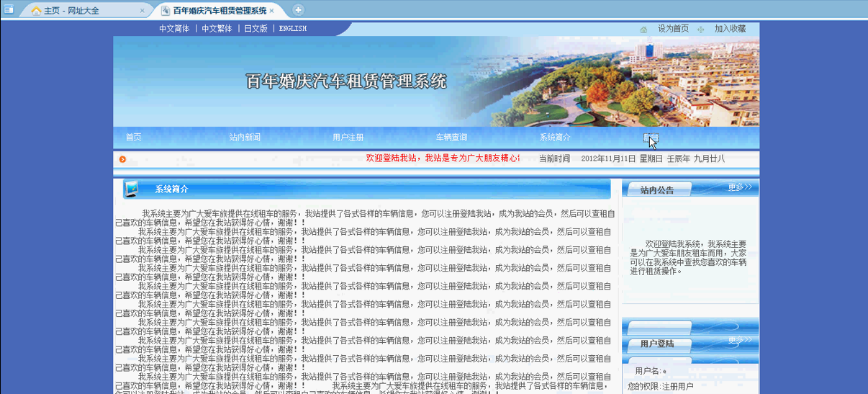The width and height of the screenshot is (868, 394).
Task: Close the 主页 - 网址大全 tab
Action: pos(142,11)
